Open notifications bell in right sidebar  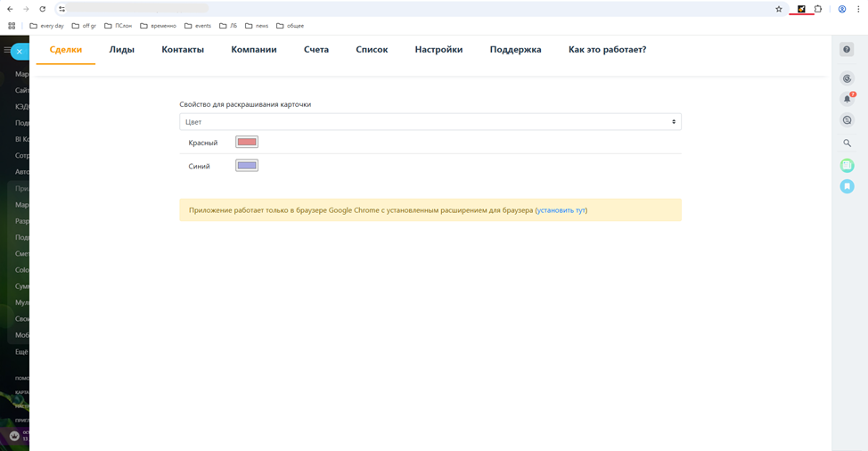tap(848, 99)
